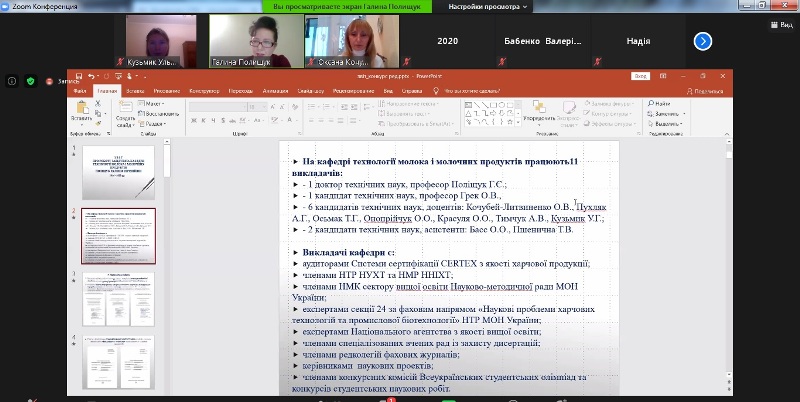Open Shape Outline (Контур фигуры) dropdown

click(608, 114)
